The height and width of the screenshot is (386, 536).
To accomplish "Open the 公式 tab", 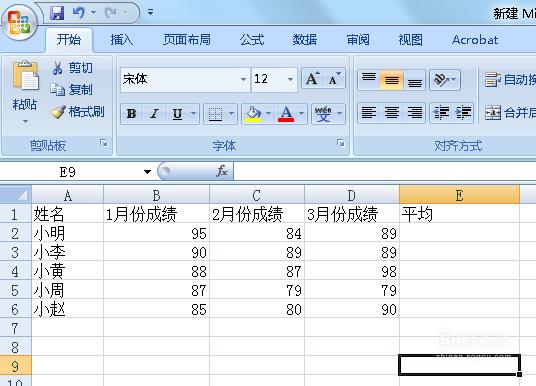I will point(252,40).
